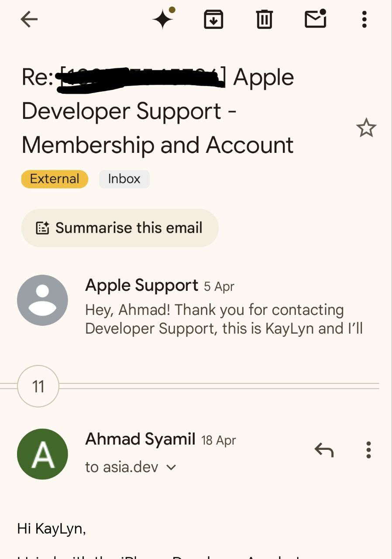392x559 pixels.
Task: Star this email conversation
Action: [x=366, y=128]
